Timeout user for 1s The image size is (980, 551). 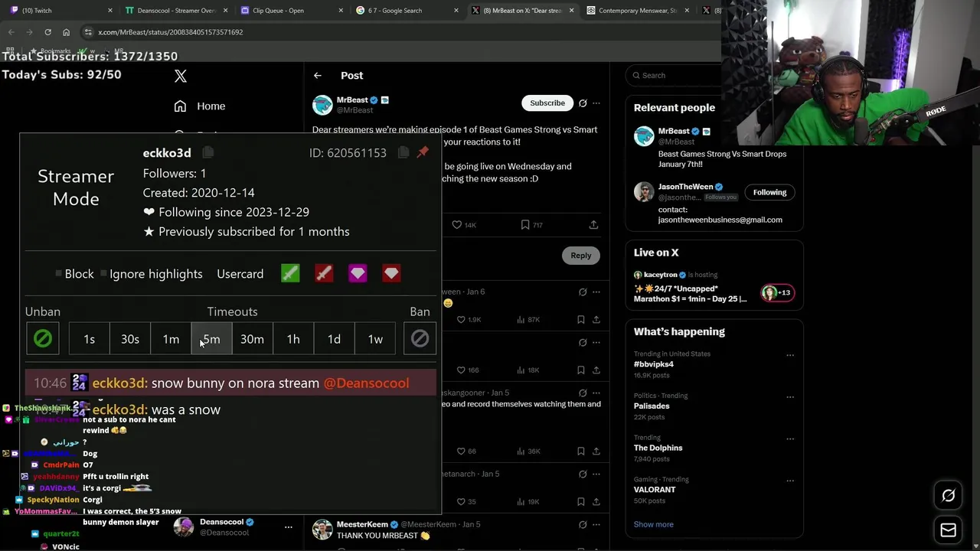click(x=89, y=339)
